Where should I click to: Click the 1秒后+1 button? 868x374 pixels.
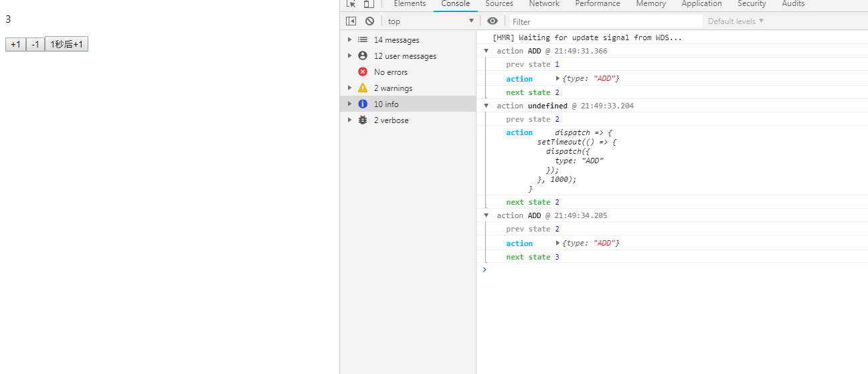66,44
